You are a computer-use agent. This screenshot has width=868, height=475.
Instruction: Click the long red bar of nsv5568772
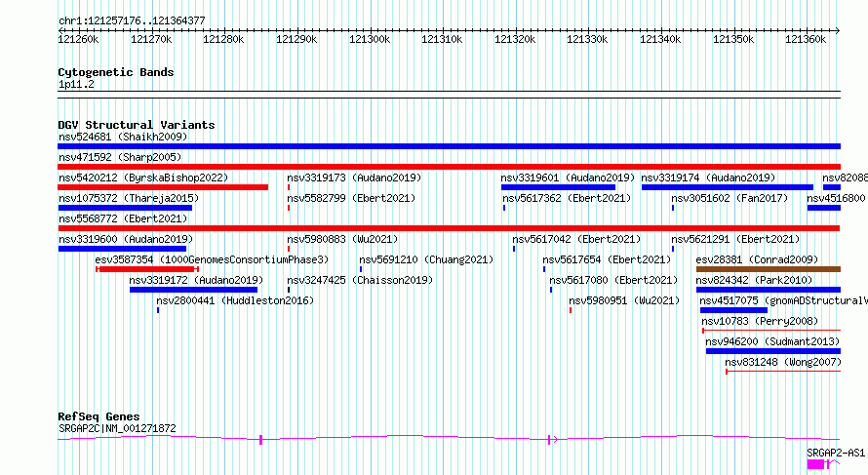pos(449,228)
